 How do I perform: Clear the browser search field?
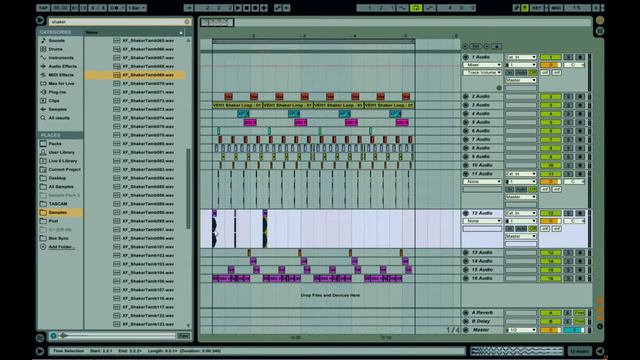(x=187, y=22)
